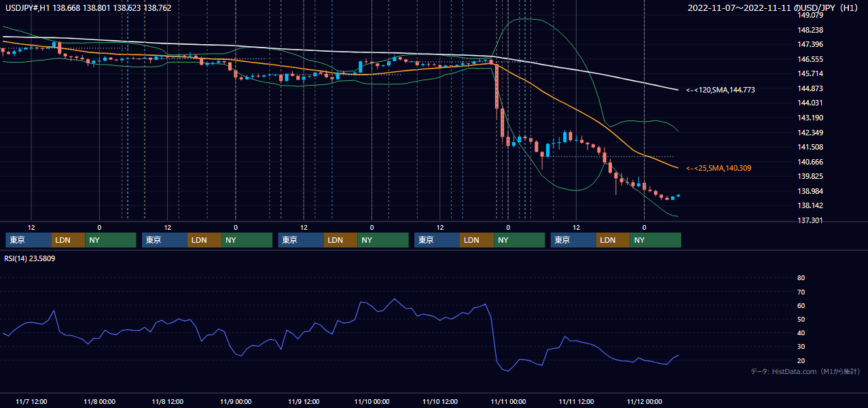
Task: Click the 140.666 price axis value
Action: [810, 162]
